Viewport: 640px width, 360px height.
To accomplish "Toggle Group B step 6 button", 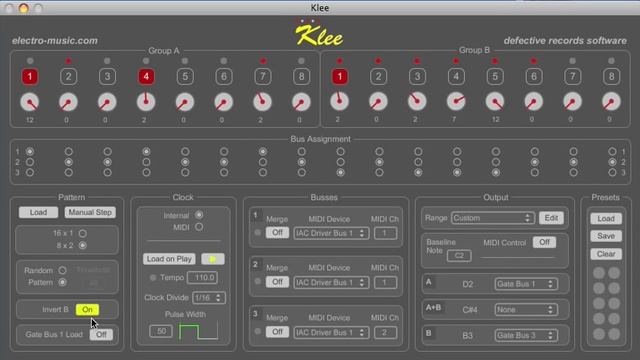I will pos(533,76).
